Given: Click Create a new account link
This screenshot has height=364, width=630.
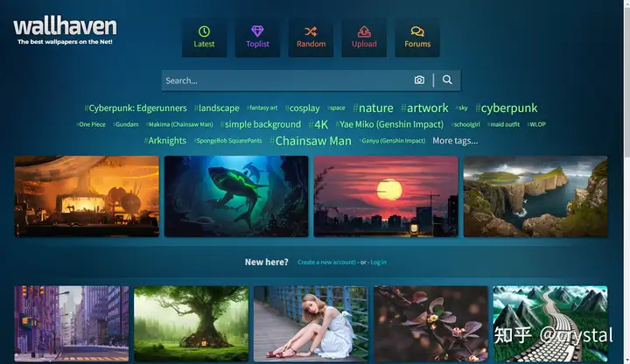Looking at the screenshot, I should pos(326,262).
